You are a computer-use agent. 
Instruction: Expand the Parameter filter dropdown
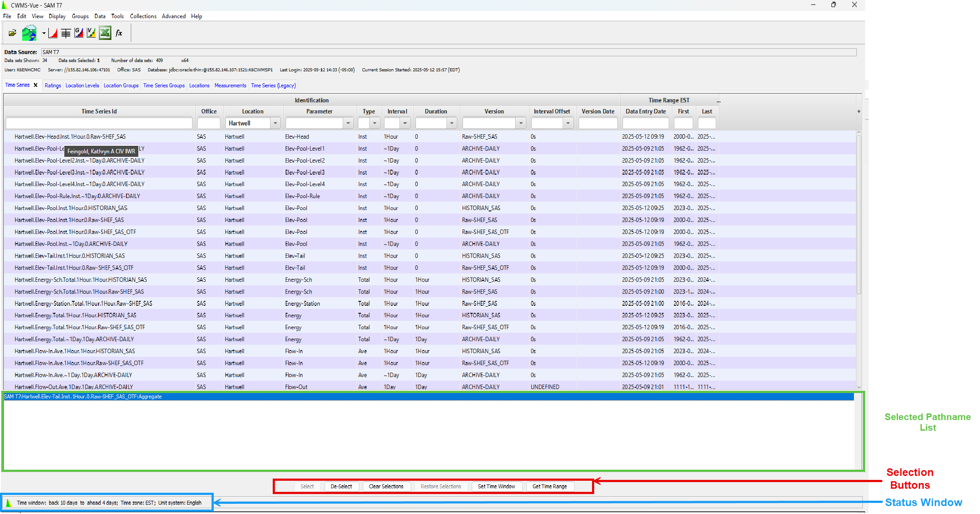[x=348, y=123]
